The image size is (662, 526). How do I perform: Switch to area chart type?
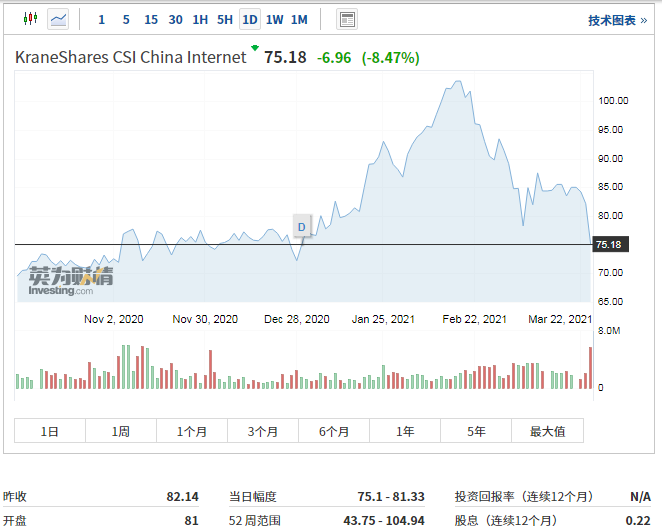(x=59, y=19)
